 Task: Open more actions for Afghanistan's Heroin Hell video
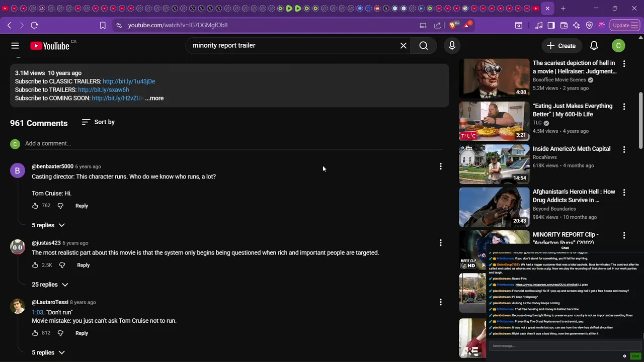tap(624, 193)
